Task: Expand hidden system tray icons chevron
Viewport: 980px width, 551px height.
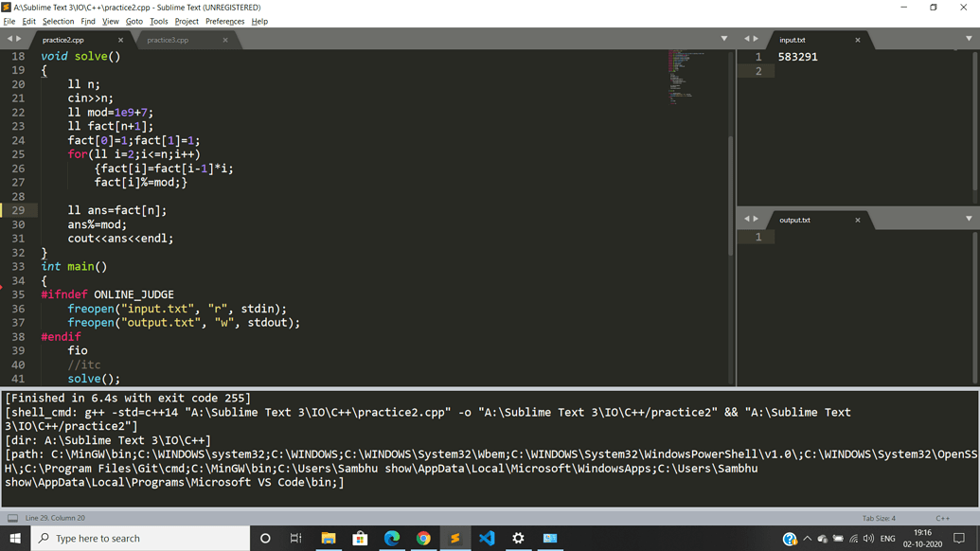Action: [x=807, y=538]
